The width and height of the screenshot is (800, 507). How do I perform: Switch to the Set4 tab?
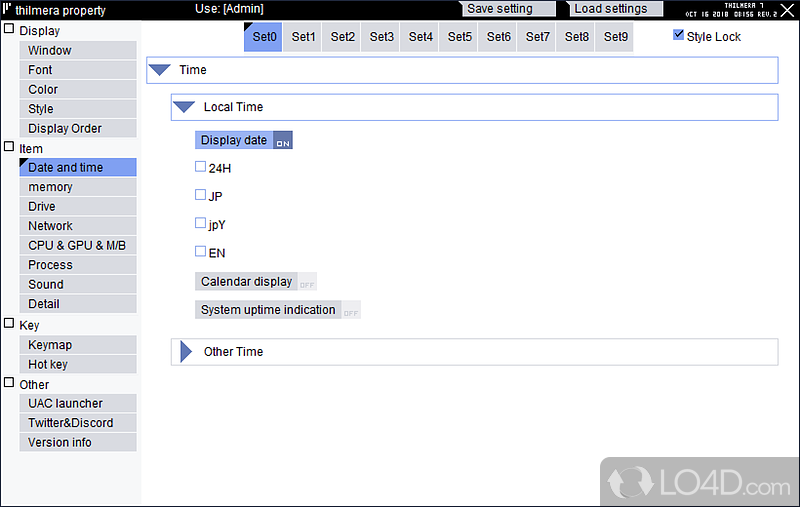(x=420, y=37)
